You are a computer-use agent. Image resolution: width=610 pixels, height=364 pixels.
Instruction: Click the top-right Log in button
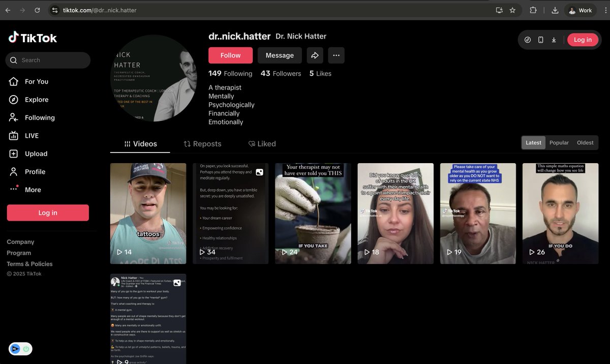coord(583,40)
